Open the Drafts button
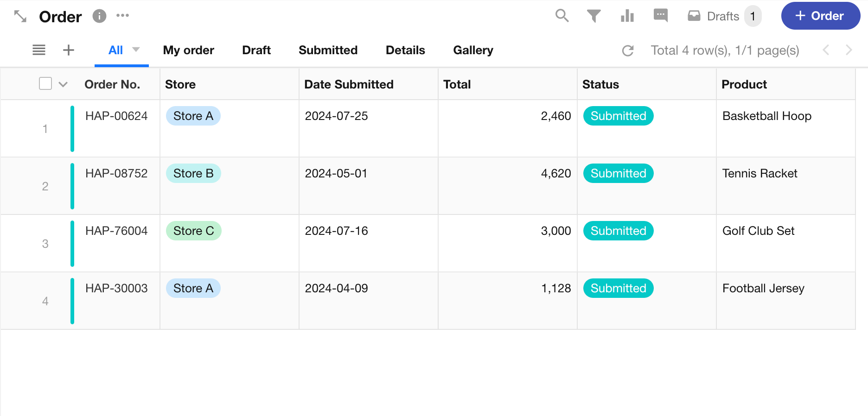This screenshot has width=868, height=416. coord(723,16)
